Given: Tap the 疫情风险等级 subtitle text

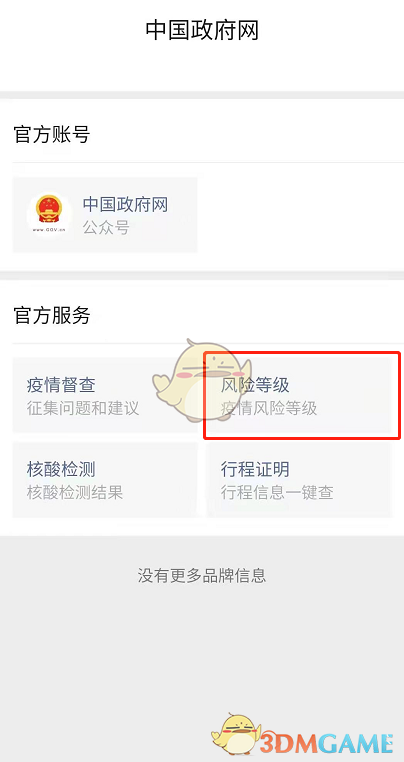Looking at the screenshot, I should click(x=269, y=408).
